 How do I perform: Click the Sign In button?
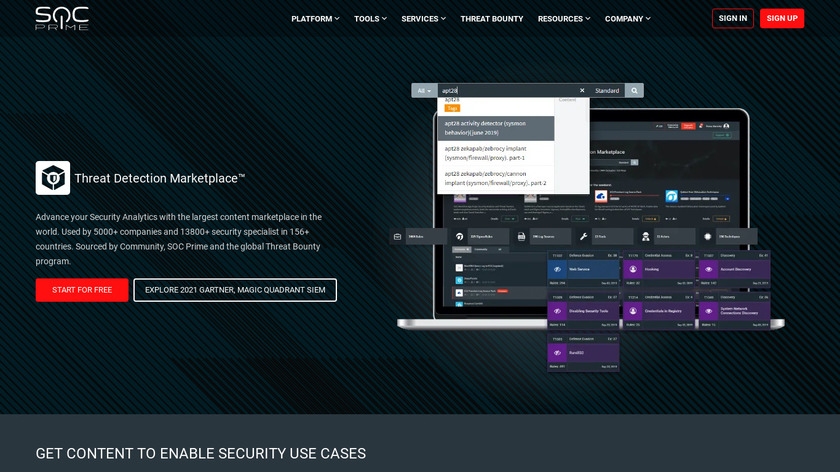coord(732,18)
